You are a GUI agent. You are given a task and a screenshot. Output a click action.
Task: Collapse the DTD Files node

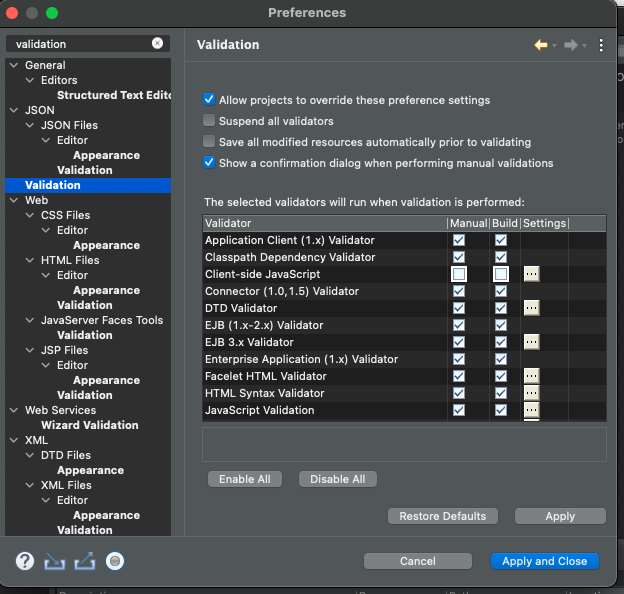(30, 455)
